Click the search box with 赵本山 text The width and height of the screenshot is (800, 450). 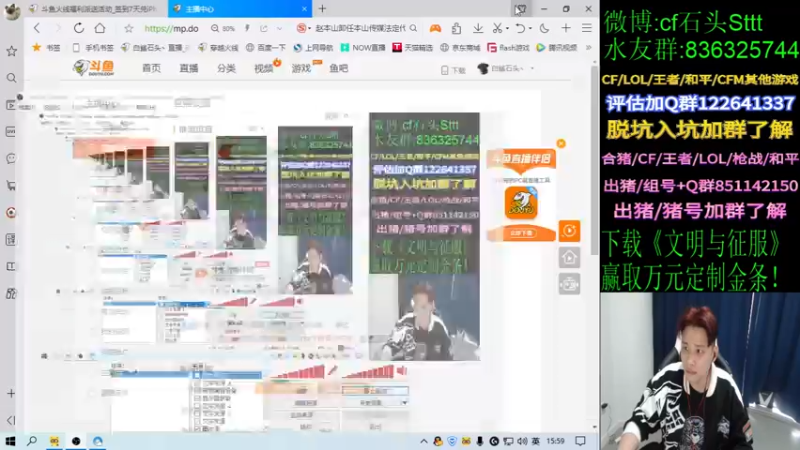coord(360,29)
